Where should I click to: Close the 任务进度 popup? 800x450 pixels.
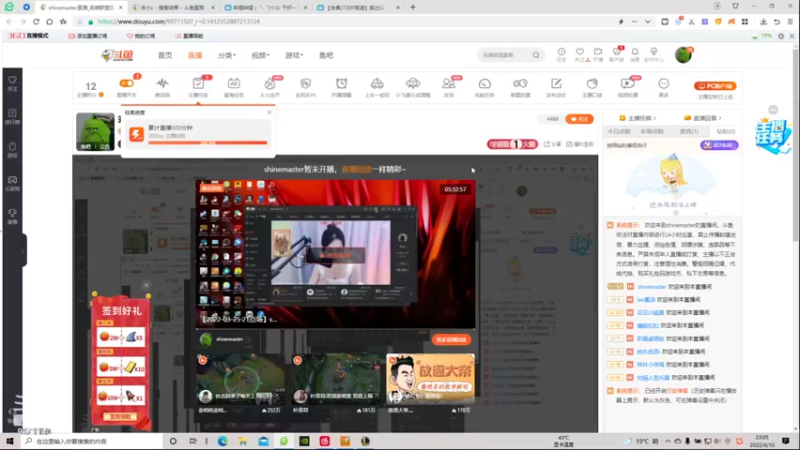tap(269, 112)
